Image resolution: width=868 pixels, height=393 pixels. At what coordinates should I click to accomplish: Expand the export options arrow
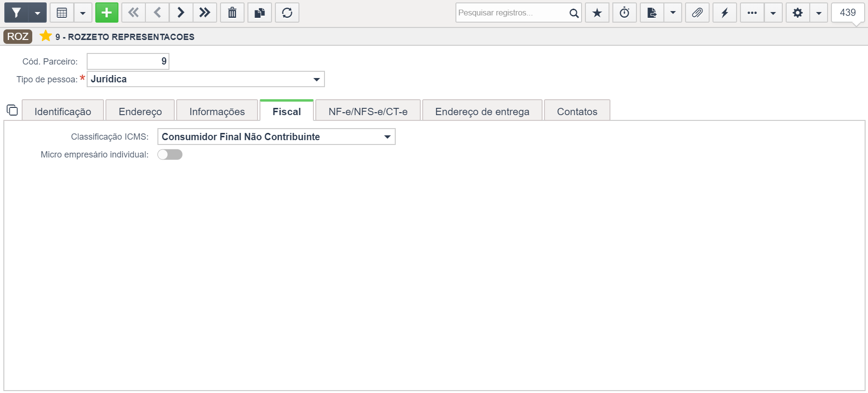pyautogui.click(x=673, y=13)
